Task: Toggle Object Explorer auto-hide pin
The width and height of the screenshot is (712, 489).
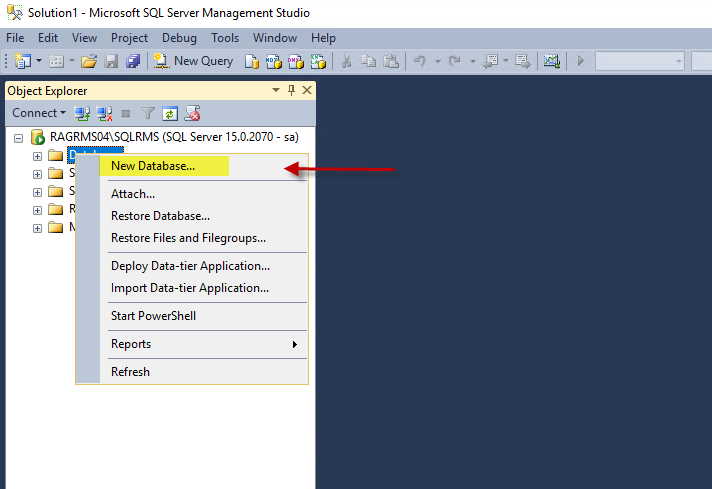Action: click(292, 90)
